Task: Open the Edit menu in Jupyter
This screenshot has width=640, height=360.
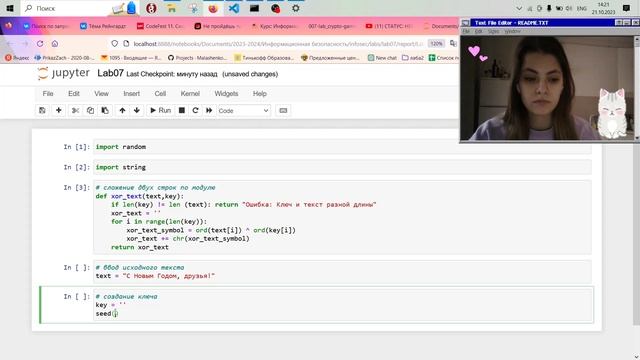Action: click(74, 94)
